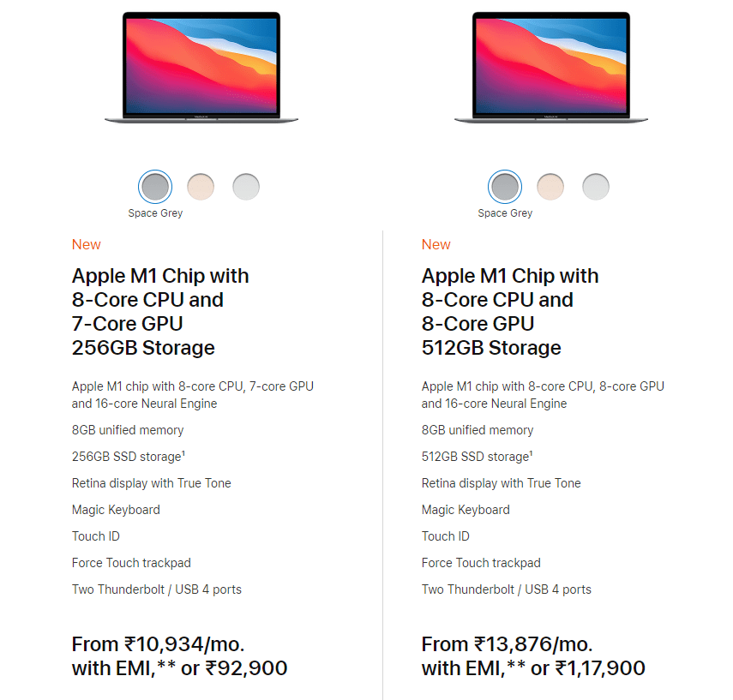Click Space Grey label under 256GB model swatches

click(155, 213)
